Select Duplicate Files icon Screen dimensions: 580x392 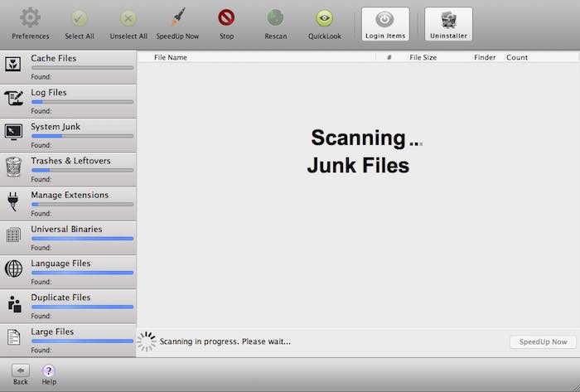pyautogui.click(x=14, y=304)
